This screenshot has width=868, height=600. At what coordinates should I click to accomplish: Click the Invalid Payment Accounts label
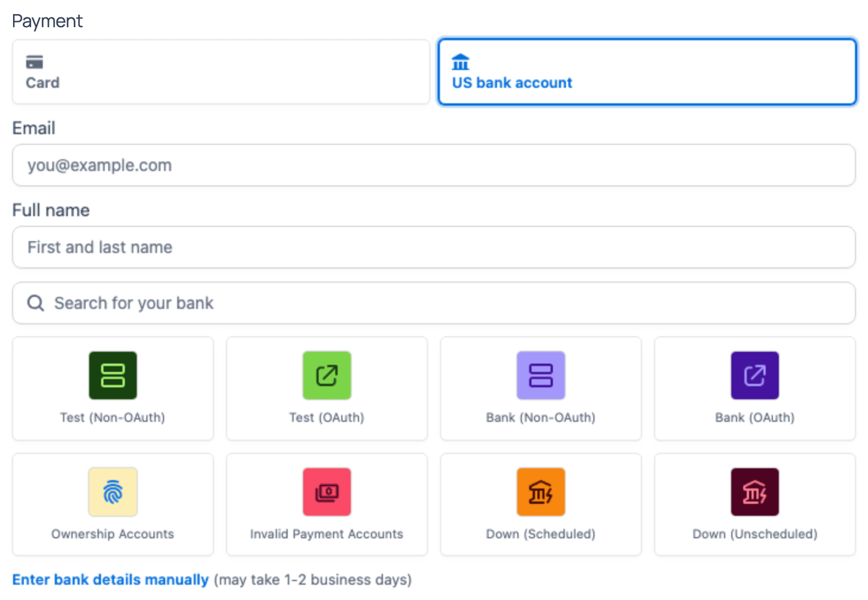pos(327,534)
